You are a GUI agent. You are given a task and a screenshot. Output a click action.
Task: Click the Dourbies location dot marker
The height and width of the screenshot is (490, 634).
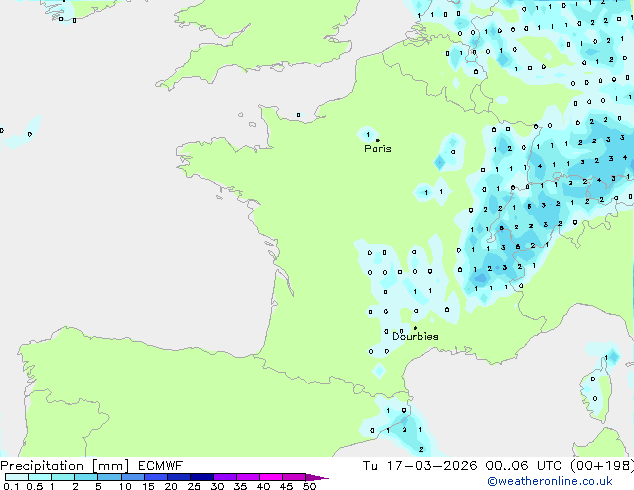pos(415,328)
